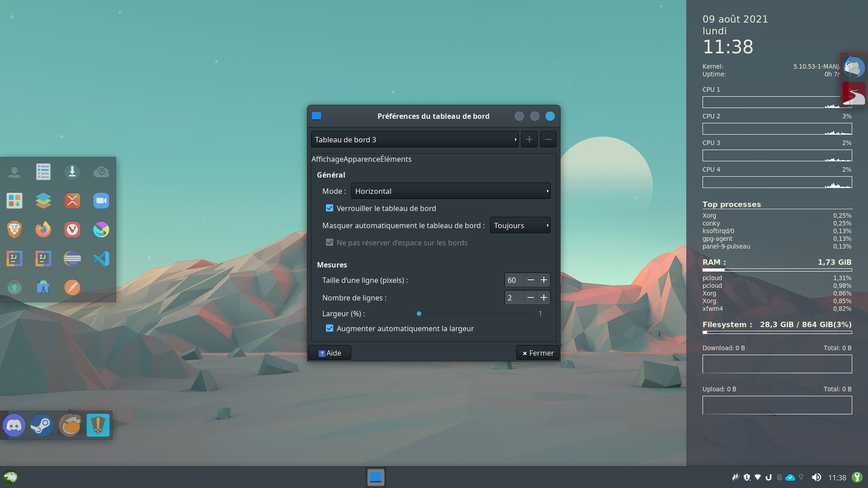
Task: Toggle Ne pas réserver d'espace checkbox
Action: point(330,243)
